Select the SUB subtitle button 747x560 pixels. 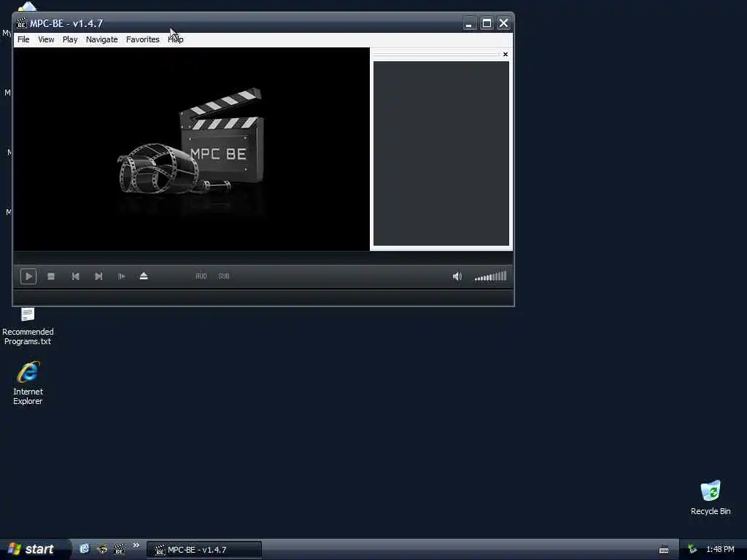(x=224, y=276)
